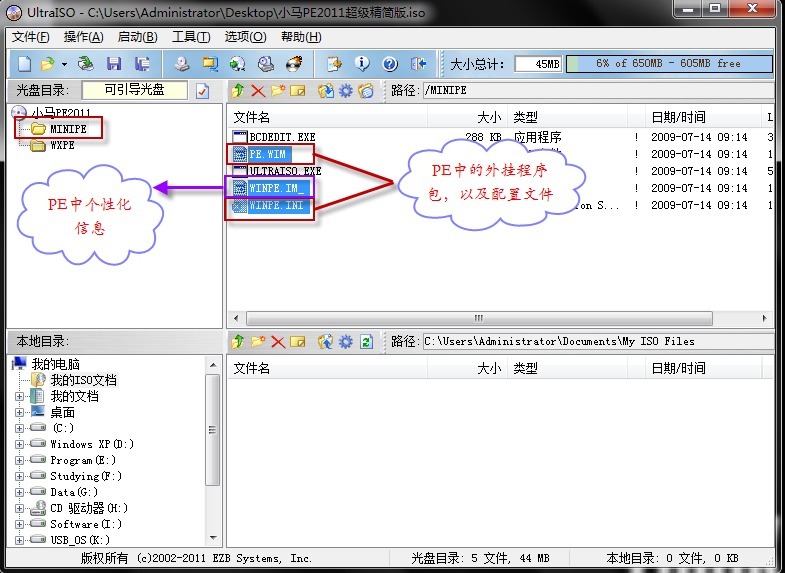Click the Save As icon

pos(142,64)
